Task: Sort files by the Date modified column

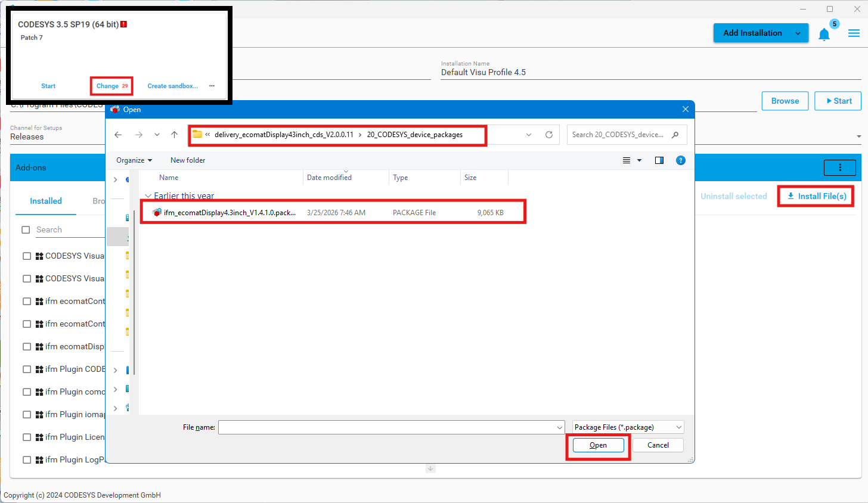Action: 329,178
